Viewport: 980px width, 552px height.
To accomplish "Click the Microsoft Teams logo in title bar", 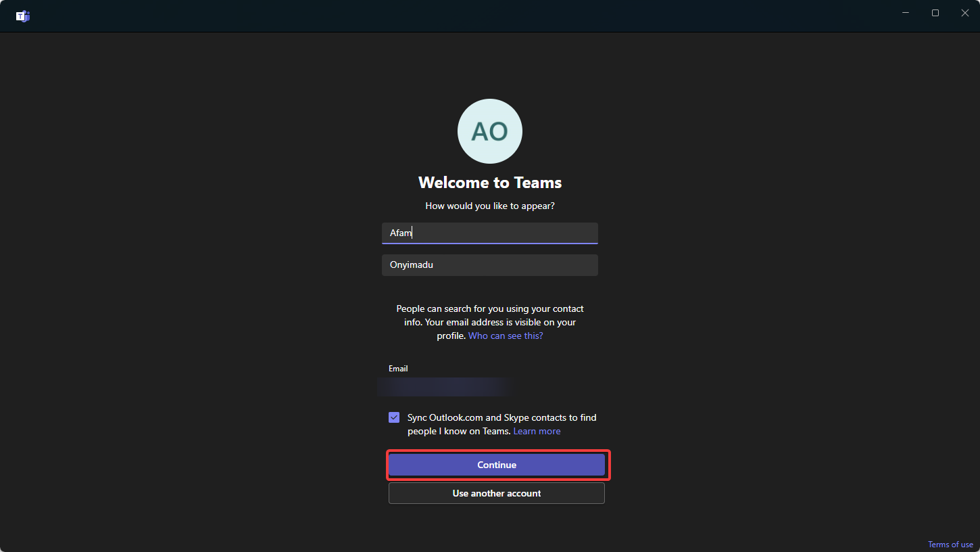I will click(23, 16).
